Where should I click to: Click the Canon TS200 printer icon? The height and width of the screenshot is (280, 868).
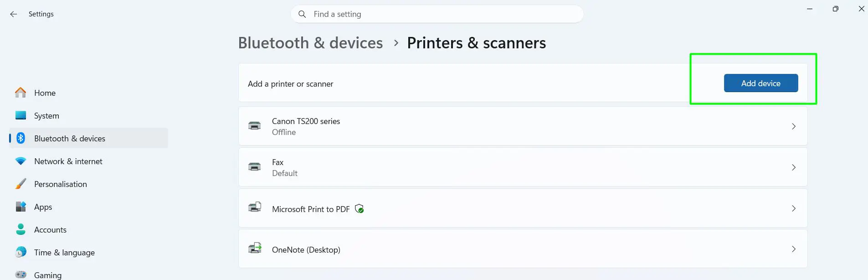pos(255,126)
